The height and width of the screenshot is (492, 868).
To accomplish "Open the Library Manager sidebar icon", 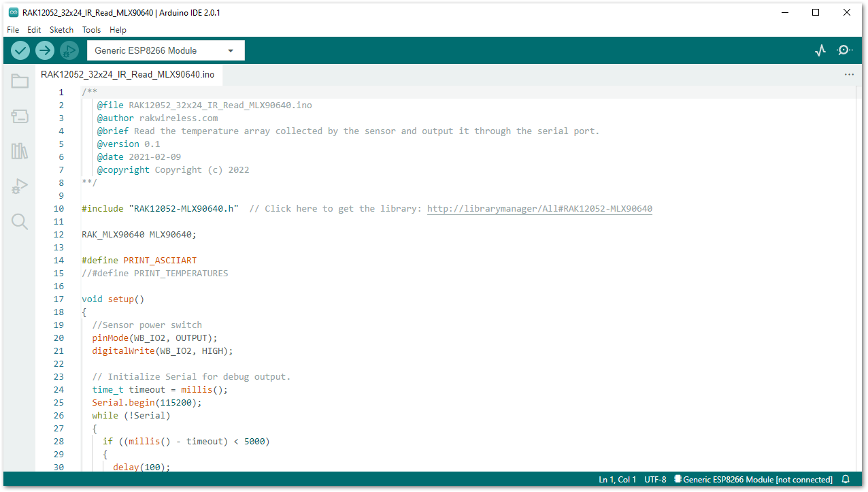I will click(20, 151).
